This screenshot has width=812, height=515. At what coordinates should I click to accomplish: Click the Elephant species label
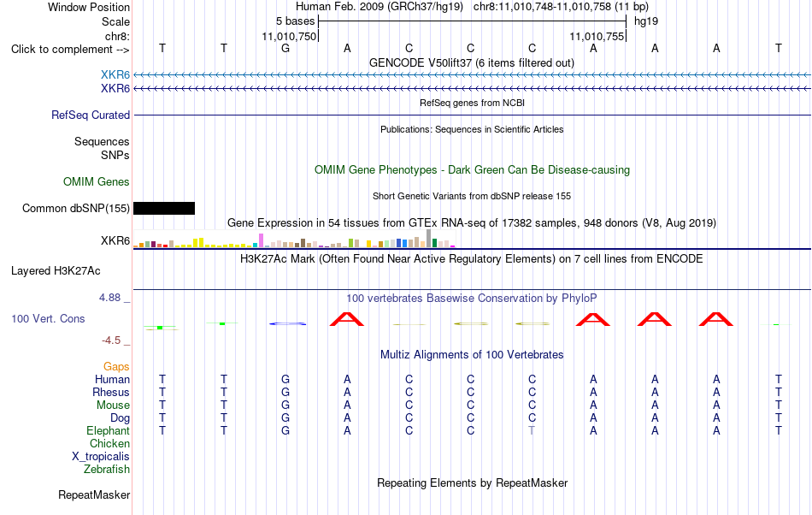click(x=108, y=430)
